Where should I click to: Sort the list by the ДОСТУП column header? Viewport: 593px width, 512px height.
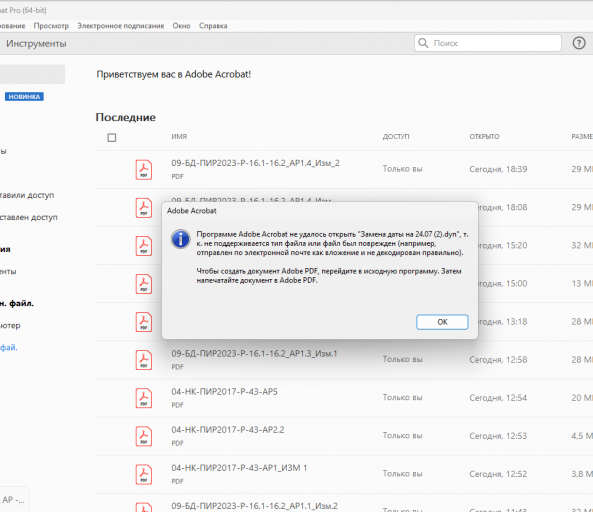coord(396,137)
